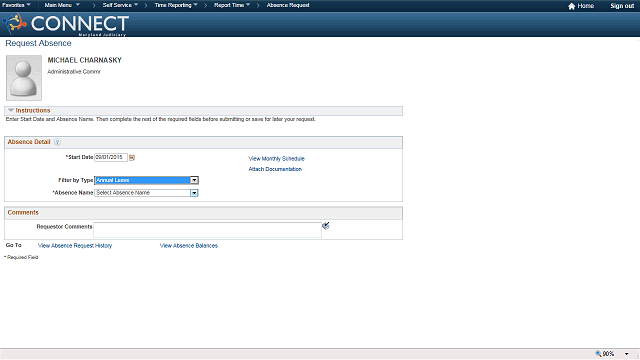Open View Absence Balances link
Viewport: 640px width, 360px height.
pyautogui.click(x=189, y=245)
